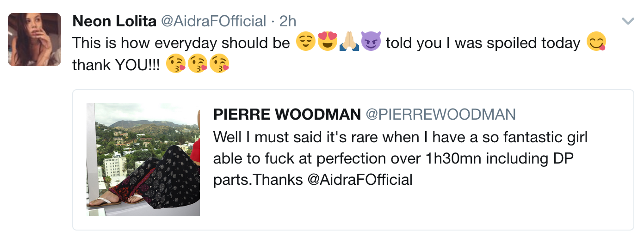The image size is (644, 231).
Task: Click the middle kiss emoji
Action: [x=197, y=64]
